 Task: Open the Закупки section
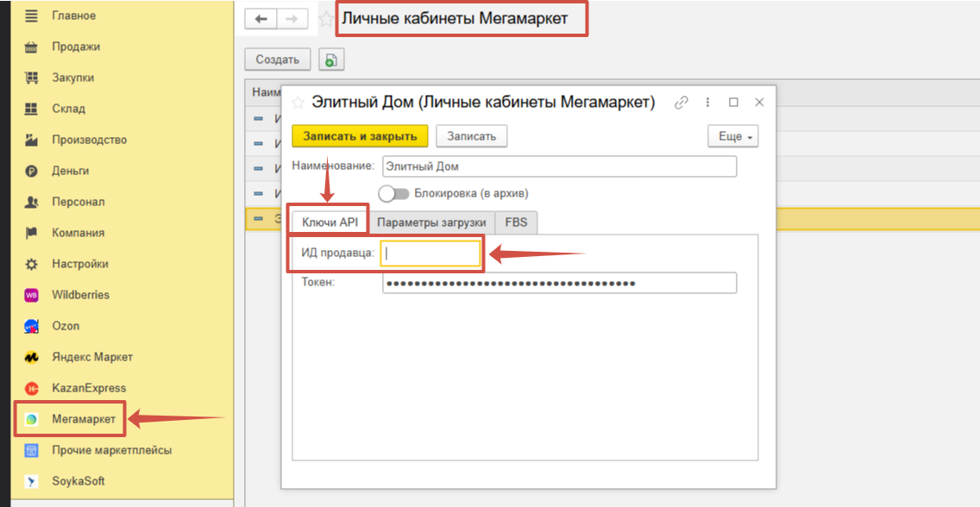click(73, 78)
